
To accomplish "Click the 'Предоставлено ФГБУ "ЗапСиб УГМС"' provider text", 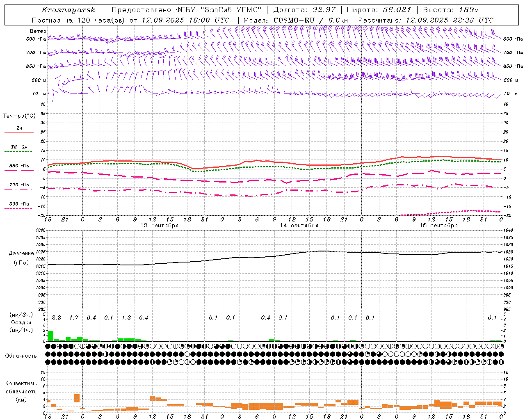I will point(187,10).
